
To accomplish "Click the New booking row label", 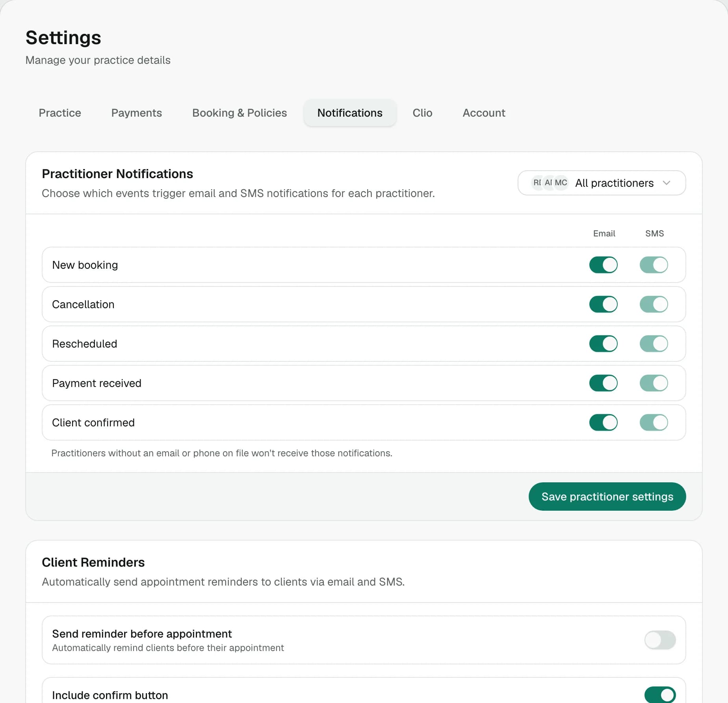I will pyautogui.click(x=85, y=265).
